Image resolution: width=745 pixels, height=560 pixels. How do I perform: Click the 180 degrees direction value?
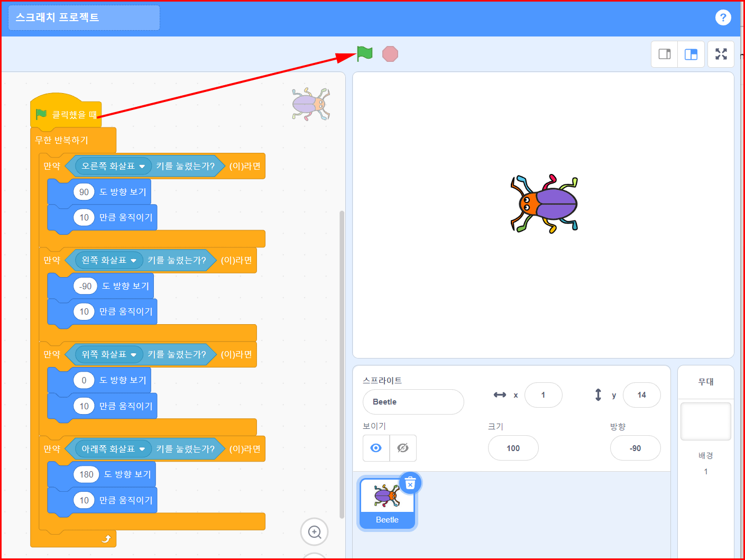tap(87, 474)
